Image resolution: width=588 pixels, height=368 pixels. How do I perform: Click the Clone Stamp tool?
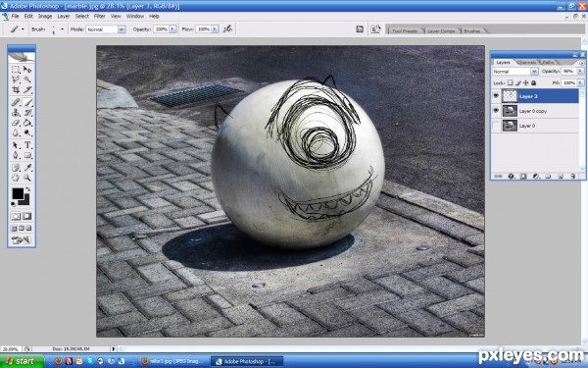point(16,112)
